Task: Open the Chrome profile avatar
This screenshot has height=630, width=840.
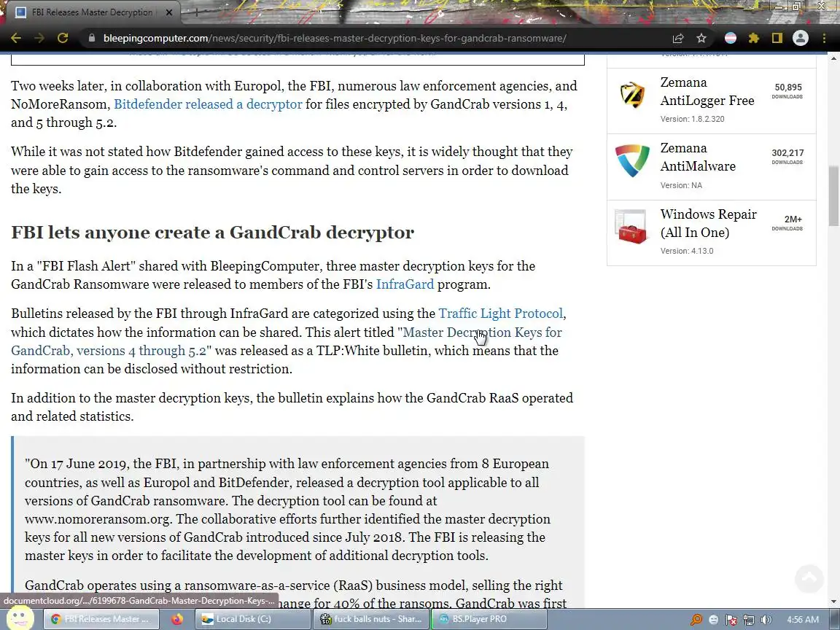Action: 801,38
